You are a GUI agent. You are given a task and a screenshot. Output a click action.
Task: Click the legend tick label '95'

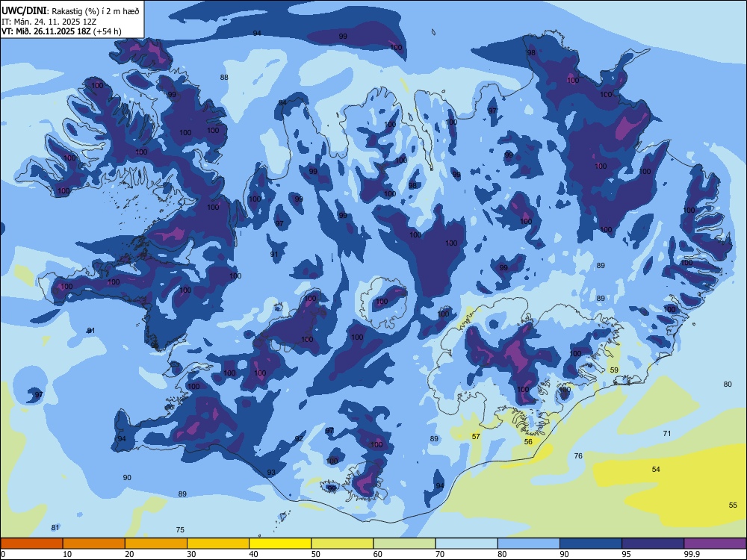pyautogui.click(x=627, y=554)
